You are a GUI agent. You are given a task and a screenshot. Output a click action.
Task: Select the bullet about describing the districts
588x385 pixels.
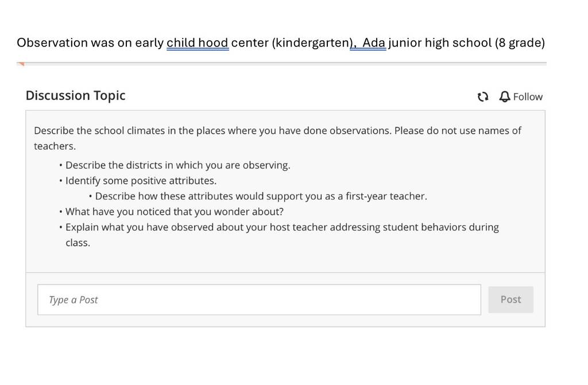[x=178, y=165]
